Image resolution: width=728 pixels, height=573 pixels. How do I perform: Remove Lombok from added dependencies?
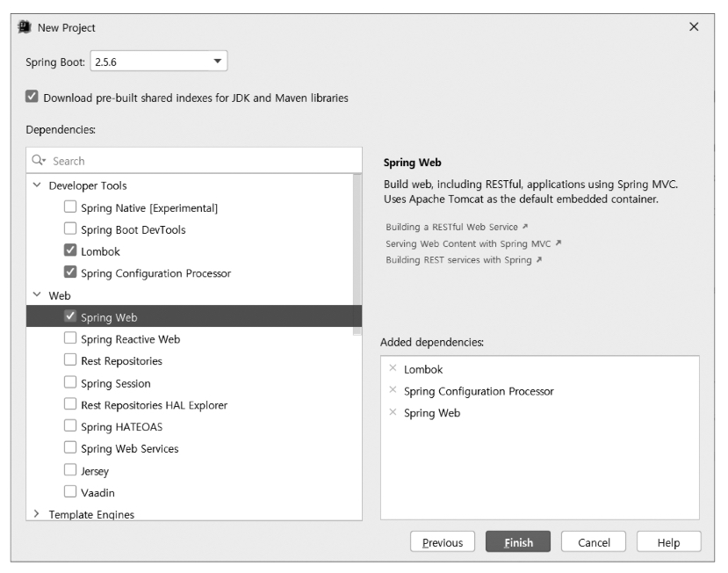tap(393, 368)
